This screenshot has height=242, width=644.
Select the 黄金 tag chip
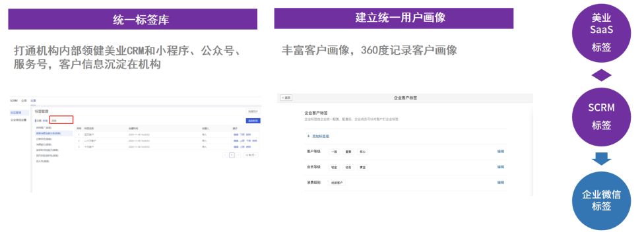pos(362,167)
